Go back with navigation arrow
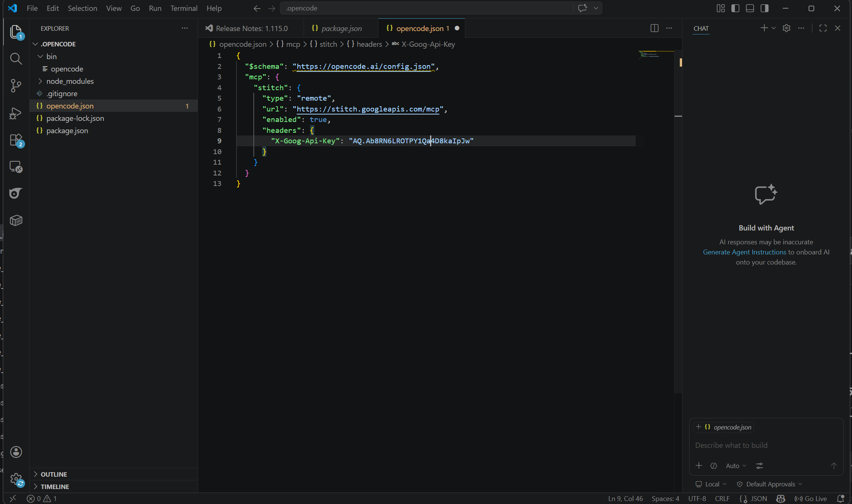Viewport: 852px width, 504px height. (x=257, y=8)
